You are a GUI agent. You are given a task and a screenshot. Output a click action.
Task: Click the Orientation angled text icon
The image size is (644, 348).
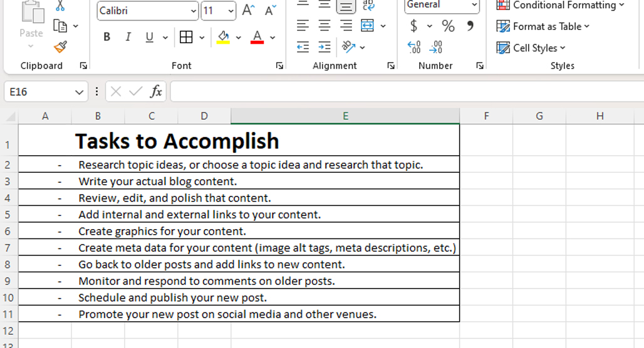click(348, 47)
